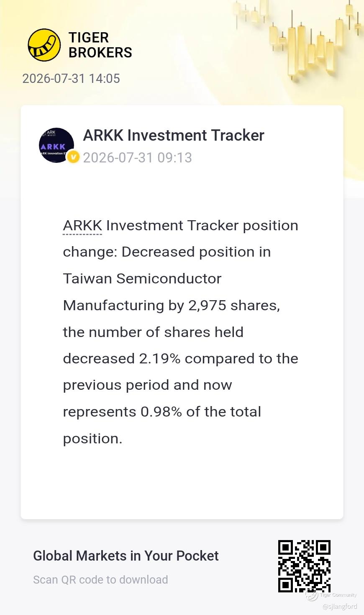Screen dimensions: 364x615
Task: Select the post time 2026-07-31 09:13
Action: coord(137,157)
